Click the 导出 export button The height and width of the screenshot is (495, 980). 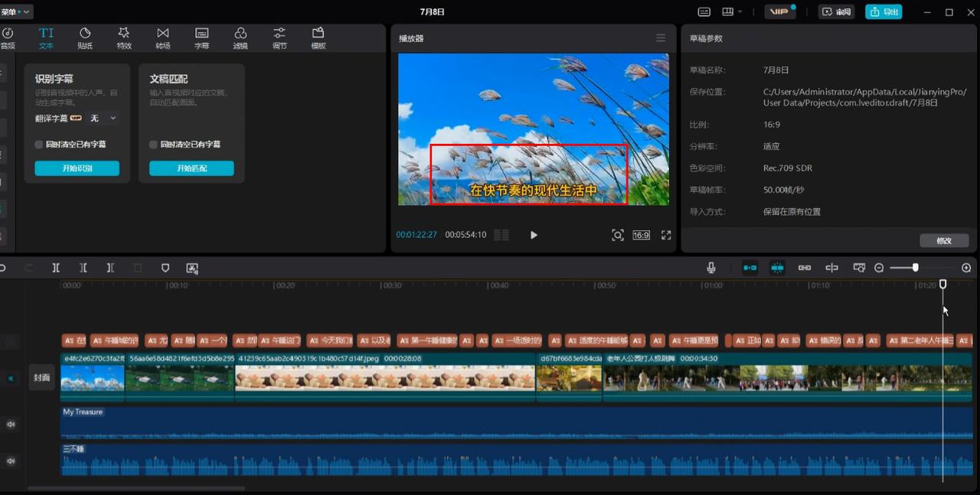tap(884, 11)
